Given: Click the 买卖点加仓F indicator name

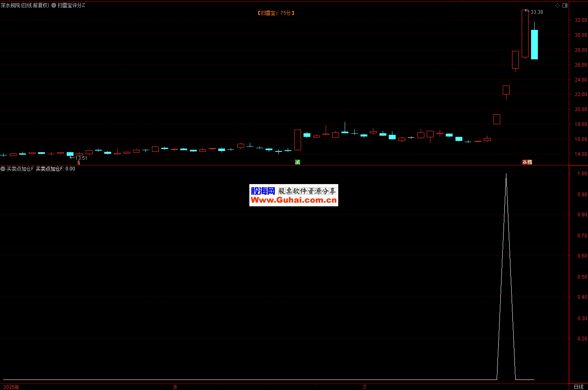Looking at the screenshot, I should tap(20, 169).
